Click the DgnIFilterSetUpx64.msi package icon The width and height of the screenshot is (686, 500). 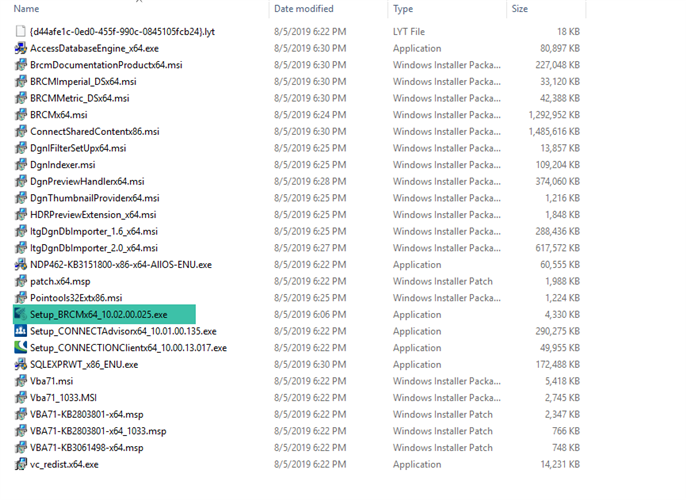[21, 148]
